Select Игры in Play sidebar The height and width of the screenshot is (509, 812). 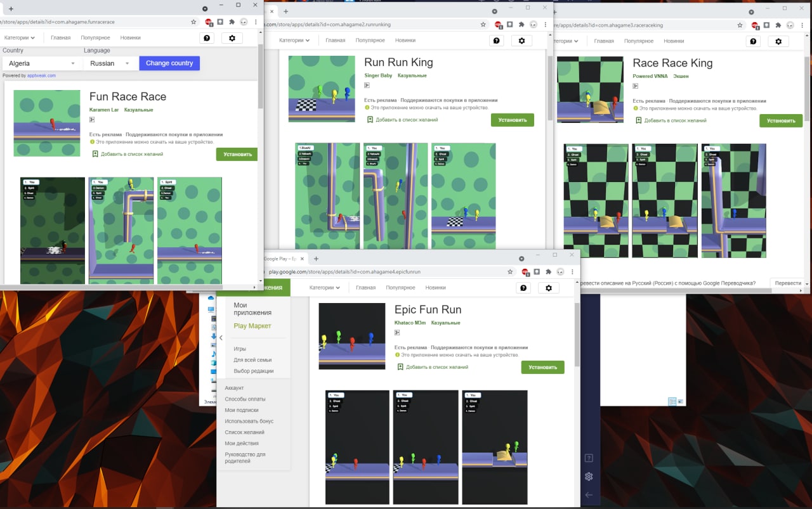coord(240,349)
